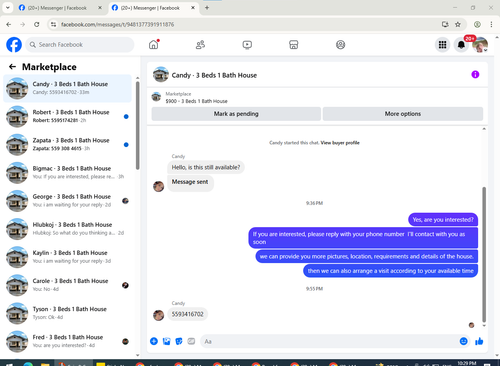Open more actions plus icon in composer
The height and width of the screenshot is (366, 500).
tap(154, 341)
